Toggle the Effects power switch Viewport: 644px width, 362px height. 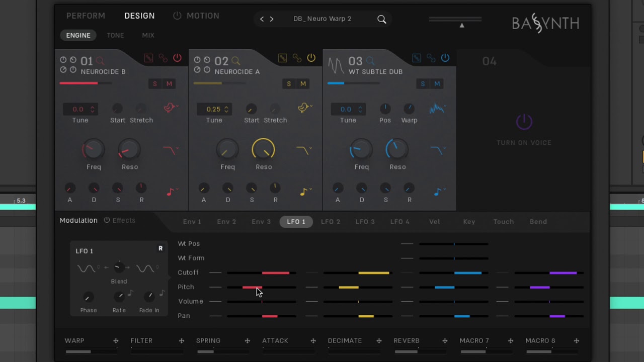click(x=107, y=220)
